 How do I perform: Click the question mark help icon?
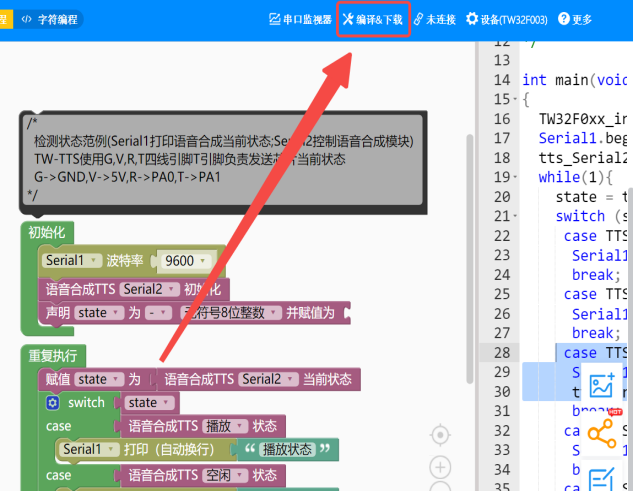(x=564, y=19)
